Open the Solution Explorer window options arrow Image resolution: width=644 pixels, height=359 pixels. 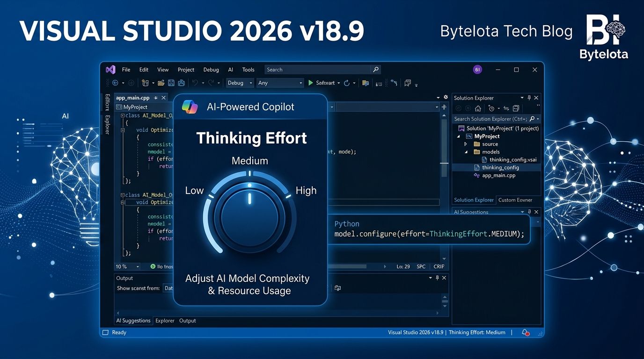click(x=522, y=98)
